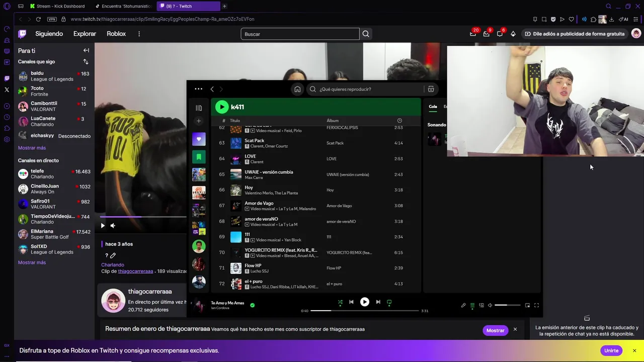Image resolution: width=644 pixels, height=362 pixels.
Task: Open Spotify connect to device icon
Action: pyautogui.click(x=481, y=305)
